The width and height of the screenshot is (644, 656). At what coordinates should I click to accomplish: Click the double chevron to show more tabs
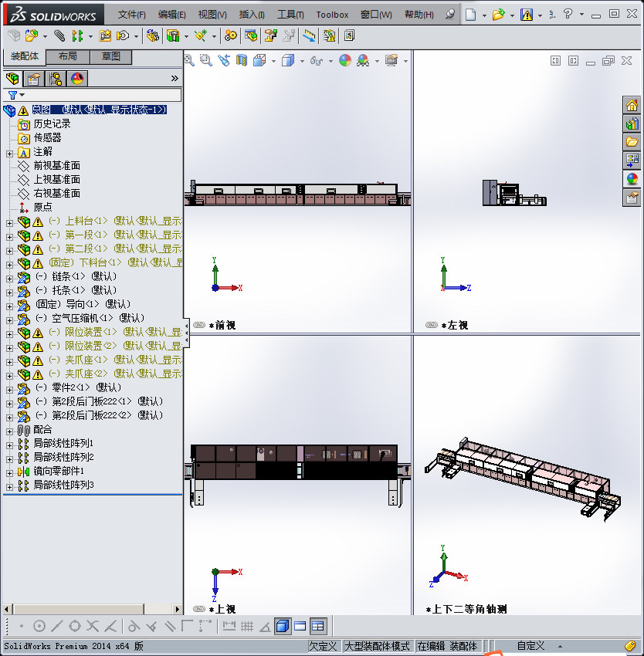pos(175,78)
